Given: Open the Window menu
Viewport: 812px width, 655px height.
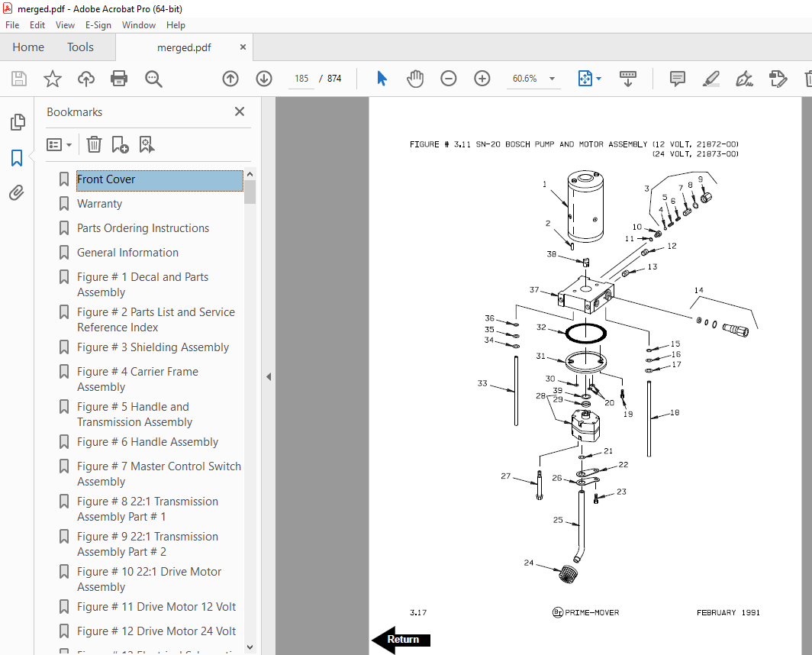Looking at the screenshot, I should point(139,25).
